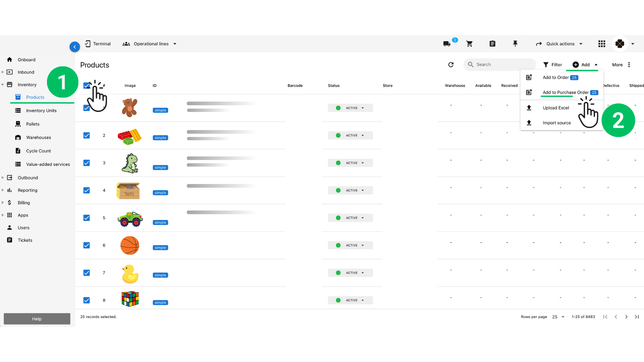Go to next page arrow
Screen dimensions: 644x362
click(x=626, y=317)
